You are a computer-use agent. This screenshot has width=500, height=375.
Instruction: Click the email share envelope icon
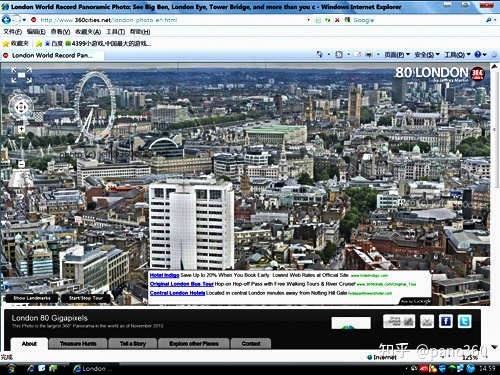427,321
